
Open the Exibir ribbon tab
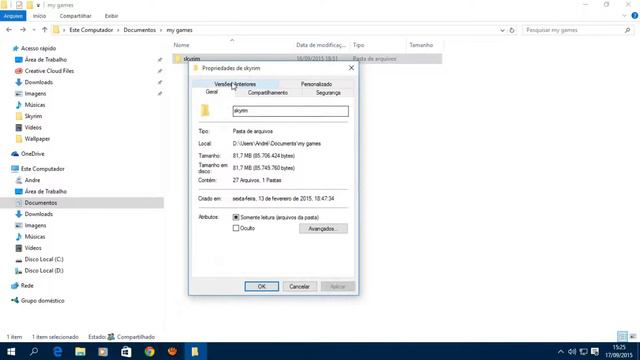coord(111,16)
